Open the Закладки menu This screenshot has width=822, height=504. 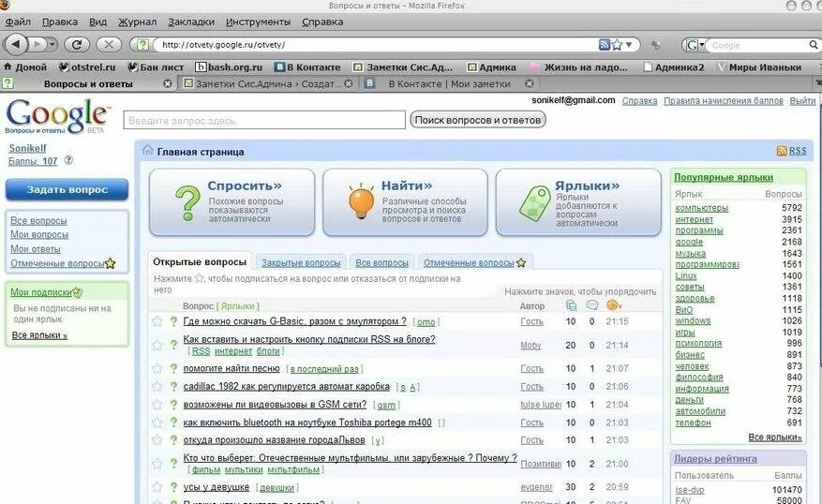[x=191, y=22]
